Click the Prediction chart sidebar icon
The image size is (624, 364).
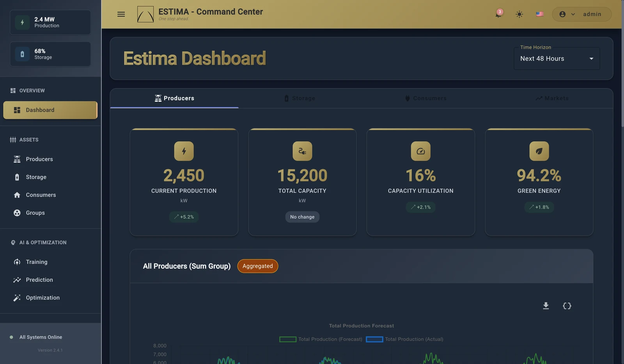(17, 280)
